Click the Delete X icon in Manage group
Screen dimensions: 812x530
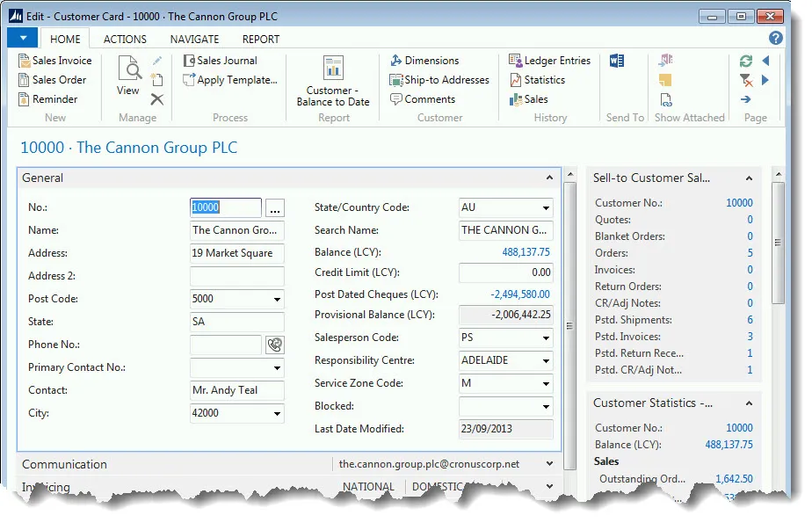pos(157,99)
